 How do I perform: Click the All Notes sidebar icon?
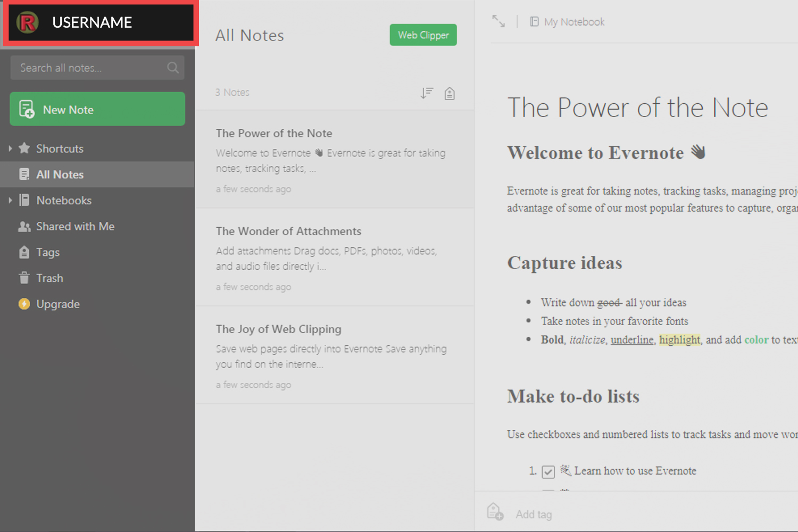coord(24,174)
